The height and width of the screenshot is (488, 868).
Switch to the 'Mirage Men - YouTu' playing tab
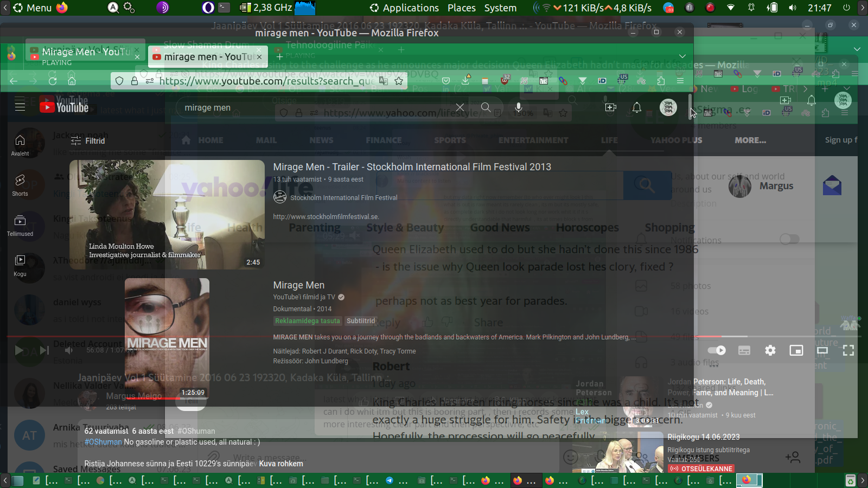tap(85, 56)
